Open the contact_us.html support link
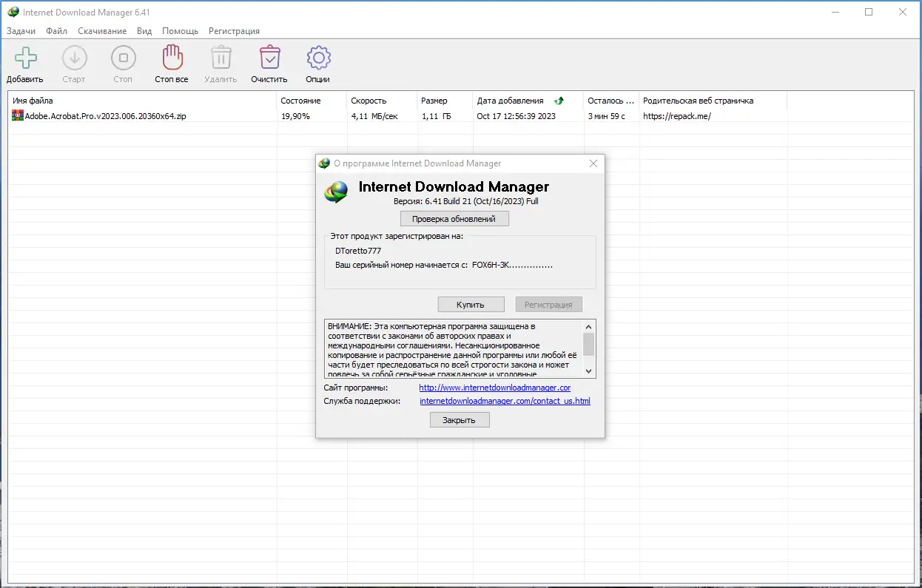922x588 pixels. point(505,401)
